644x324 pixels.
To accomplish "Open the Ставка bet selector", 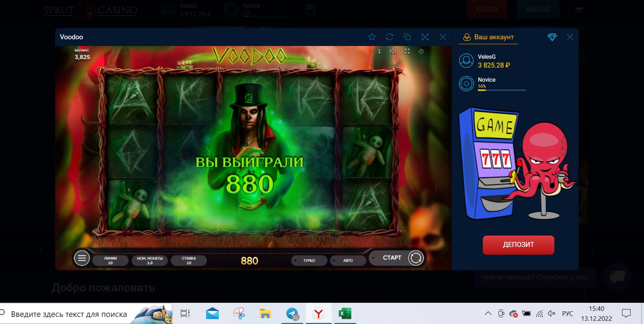I will tap(189, 260).
